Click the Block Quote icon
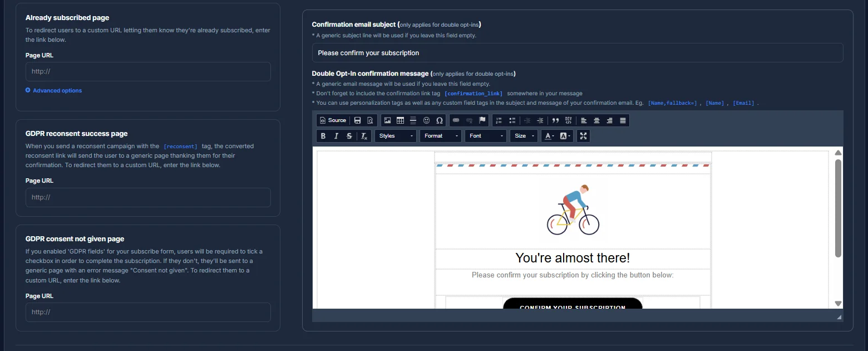Image resolution: width=868 pixels, height=351 pixels. tap(555, 120)
